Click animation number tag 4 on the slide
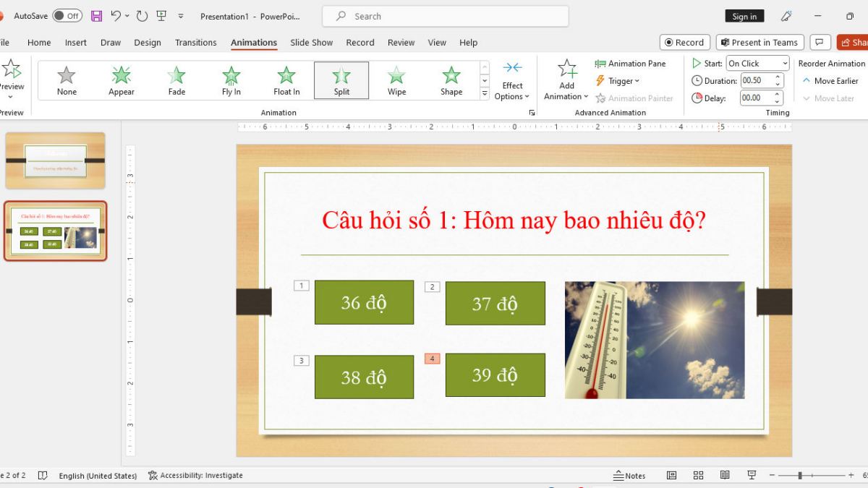 [x=432, y=358]
